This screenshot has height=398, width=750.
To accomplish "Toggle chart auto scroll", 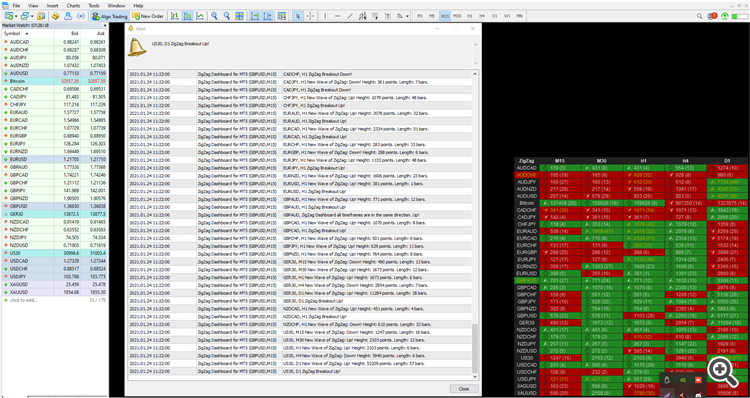I will click(255, 16).
